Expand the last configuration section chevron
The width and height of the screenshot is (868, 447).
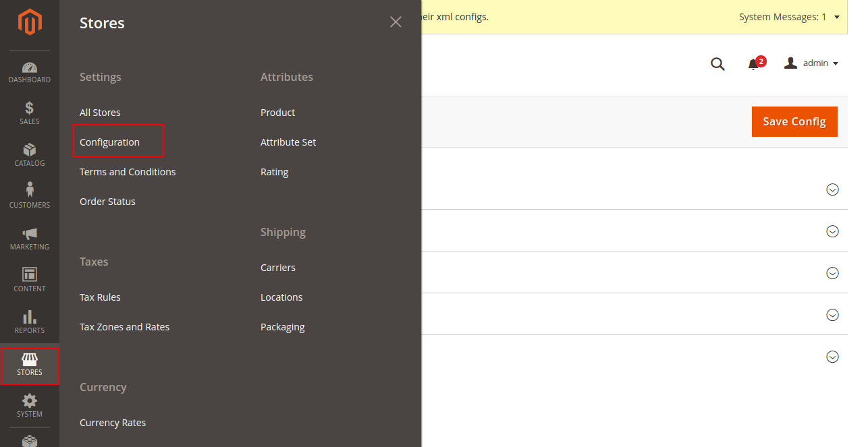[832, 357]
